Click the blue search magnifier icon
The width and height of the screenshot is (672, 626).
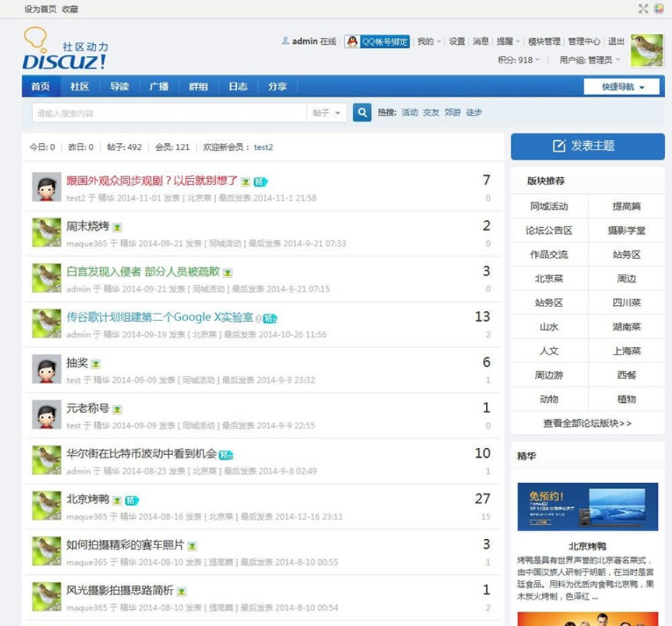[x=360, y=114]
